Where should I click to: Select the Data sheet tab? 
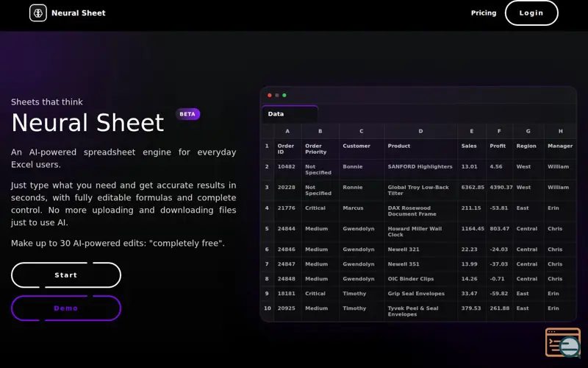(290, 114)
